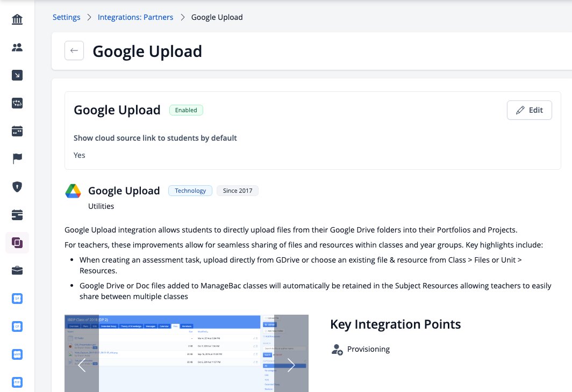Image resolution: width=572 pixels, height=392 pixels.
Task: Click the stacked cards icon in sidebar
Action: [17, 215]
